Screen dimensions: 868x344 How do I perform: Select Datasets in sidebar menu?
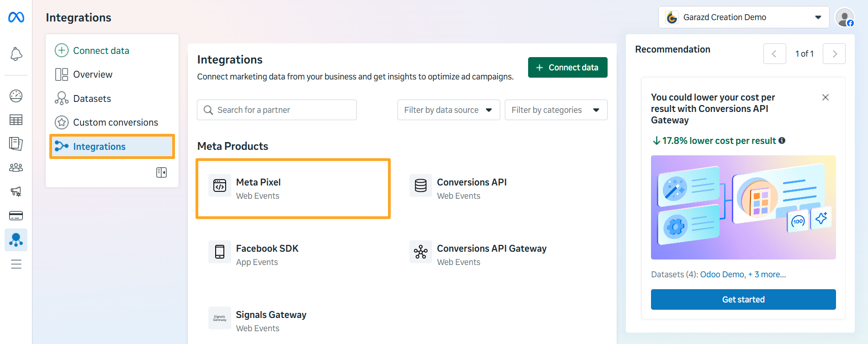[x=112, y=98]
